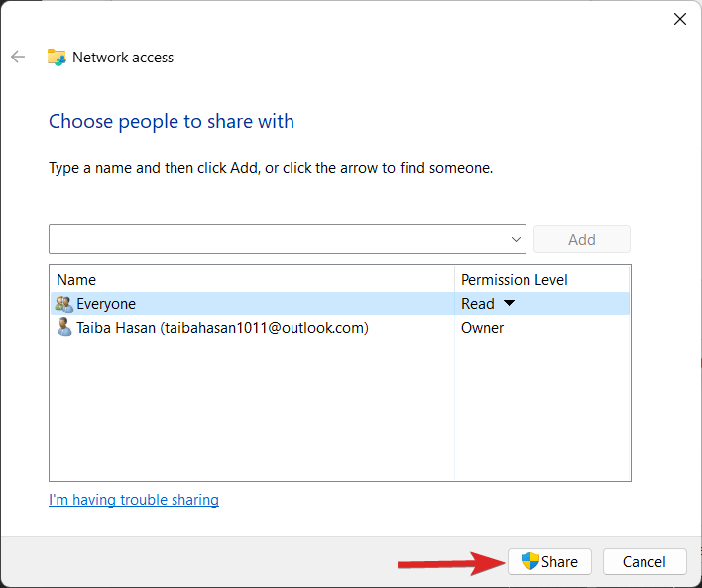Click the Everyone group icon
The width and height of the screenshot is (702, 588).
pyautogui.click(x=64, y=304)
